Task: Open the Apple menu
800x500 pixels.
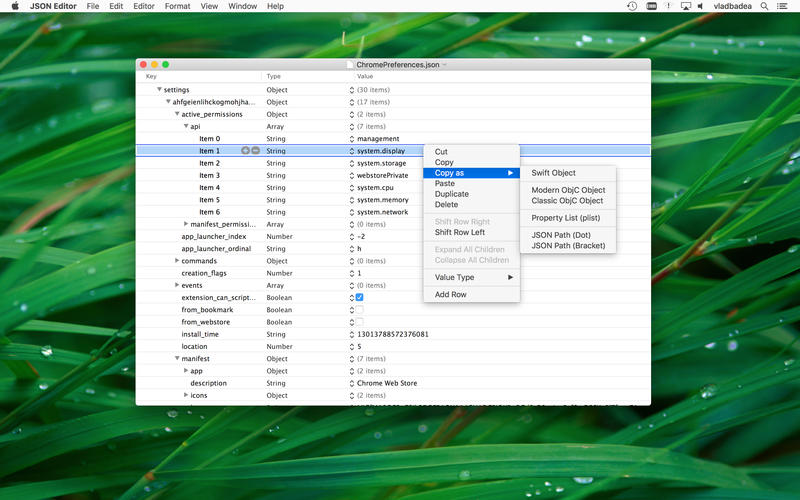Action: 15,6
